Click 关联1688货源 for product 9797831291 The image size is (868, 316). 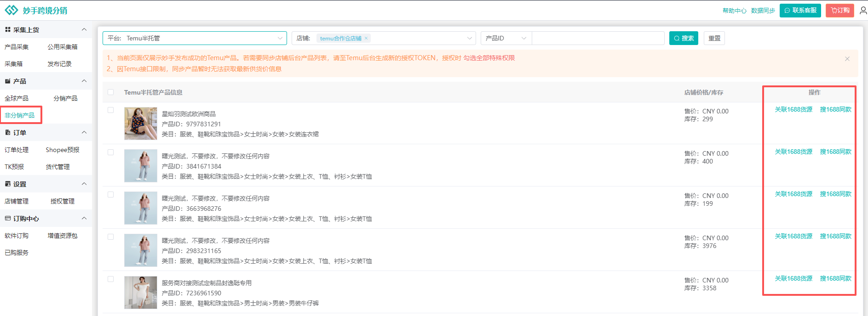(x=793, y=110)
